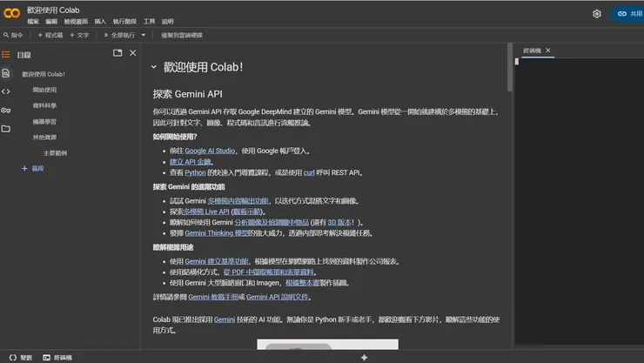Screen dimensions: 644x363
Task: Click 全部執行 run all button
Action: point(119,36)
